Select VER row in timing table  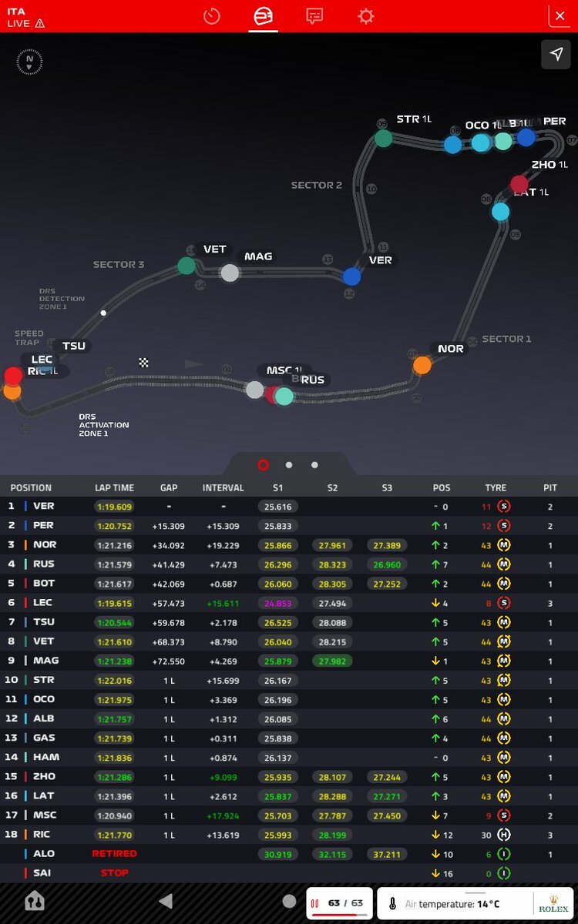tap(289, 506)
